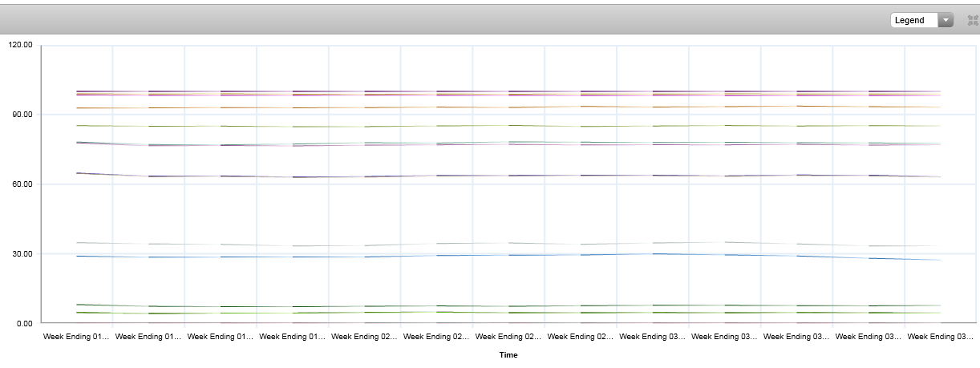980x368 pixels.
Task: Click the 120.00 y-axis label
Action: tap(19, 45)
